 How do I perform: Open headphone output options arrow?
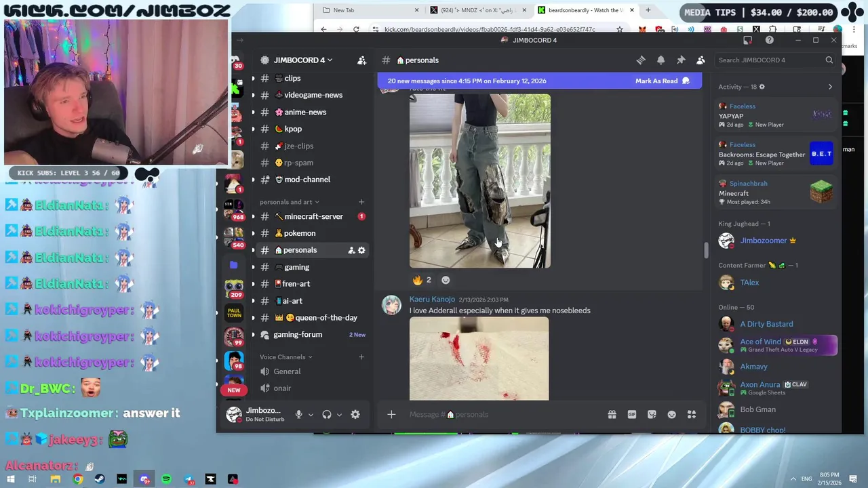click(x=339, y=415)
